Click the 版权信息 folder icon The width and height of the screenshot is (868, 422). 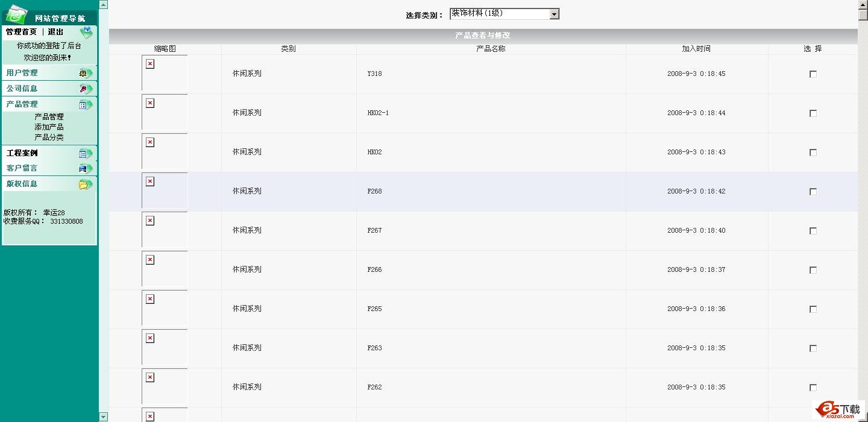[x=86, y=184]
